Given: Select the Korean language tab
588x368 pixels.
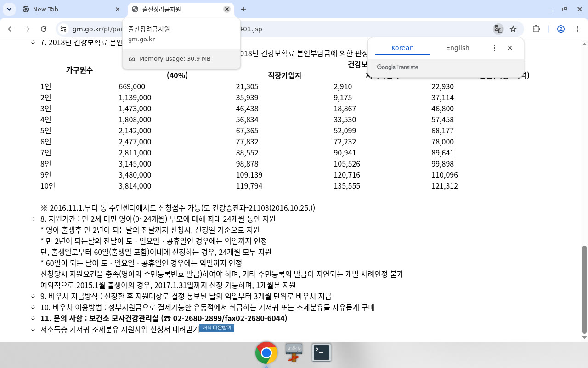Looking at the screenshot, I should click(x=402, y=48).
